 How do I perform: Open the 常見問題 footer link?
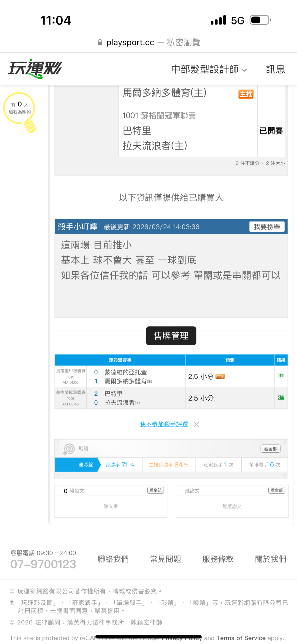coord(166,559)
